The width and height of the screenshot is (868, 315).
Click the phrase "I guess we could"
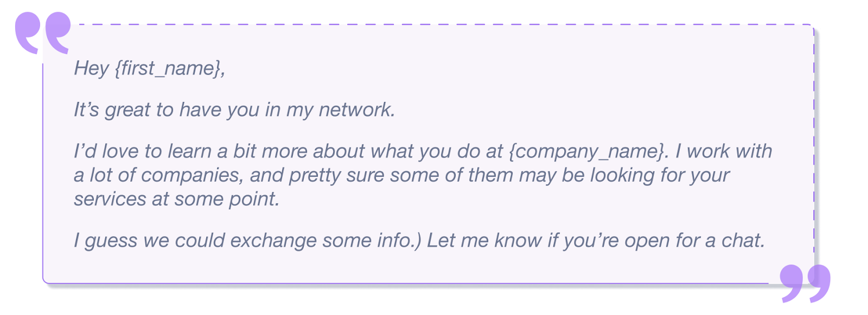(x=149, y=240)
